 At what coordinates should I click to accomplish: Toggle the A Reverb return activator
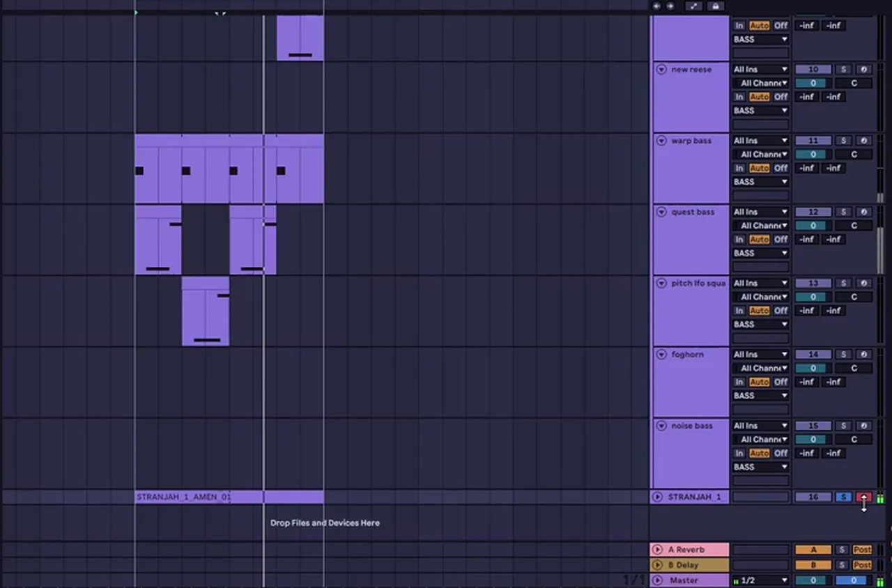pyautogui.click(x=813, y=550)
